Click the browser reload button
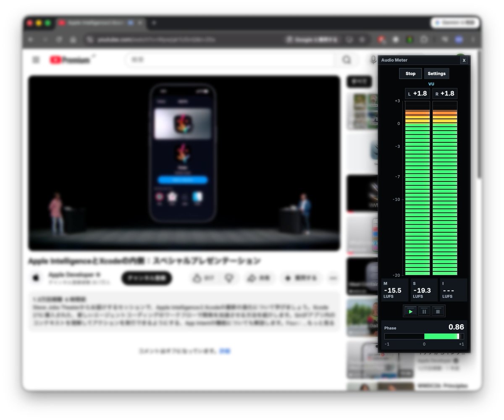504x420 pixels. (x=59, y=40)
